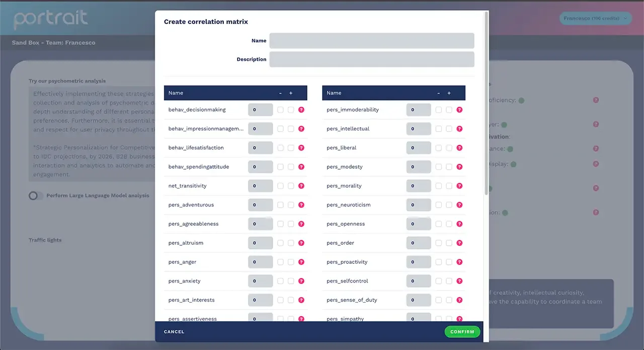The height and width of the screenshot is (350, 644).
Task: Open help icon for pers_selfcontrol row
Action: [x=459, y=281]
